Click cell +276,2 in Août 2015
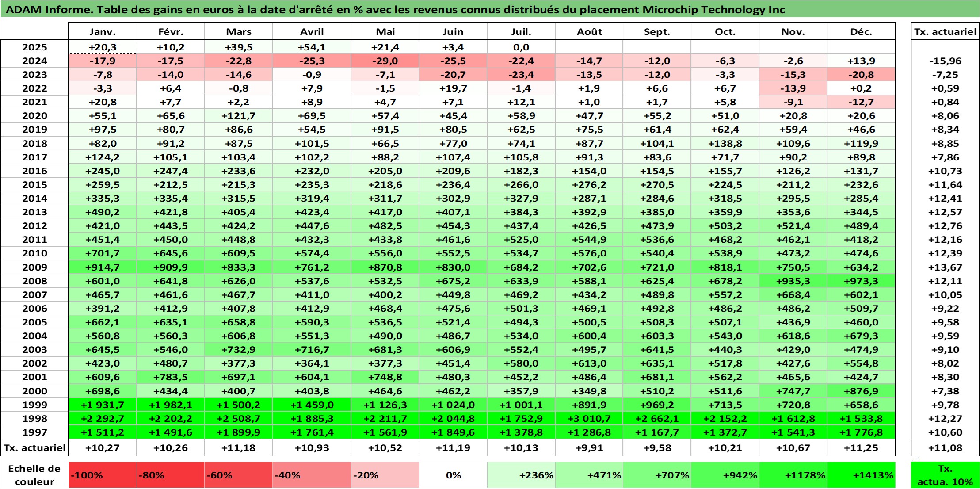The height and width of the screenshot is (489, 980). point(589,185)
